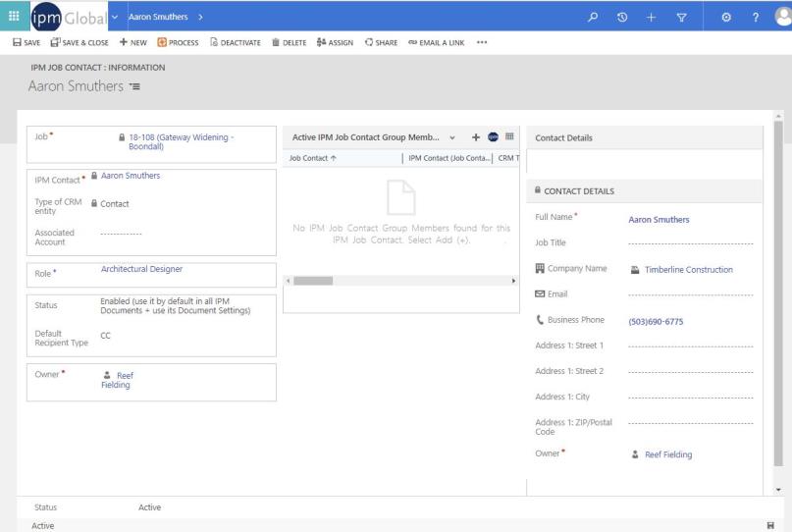Open the grid view icon in subgrid
792x532 pixels.
510,138
